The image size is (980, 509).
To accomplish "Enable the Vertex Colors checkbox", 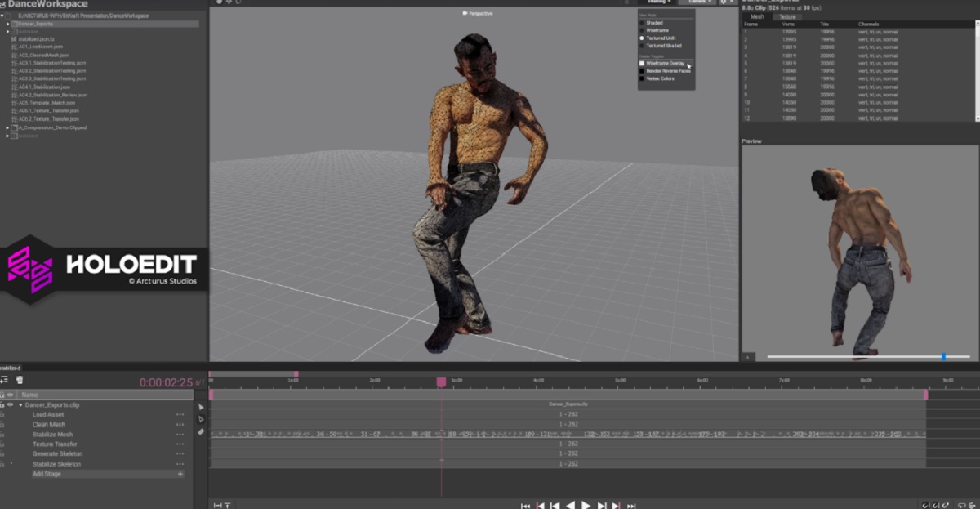I will click(x=642, y=78).
